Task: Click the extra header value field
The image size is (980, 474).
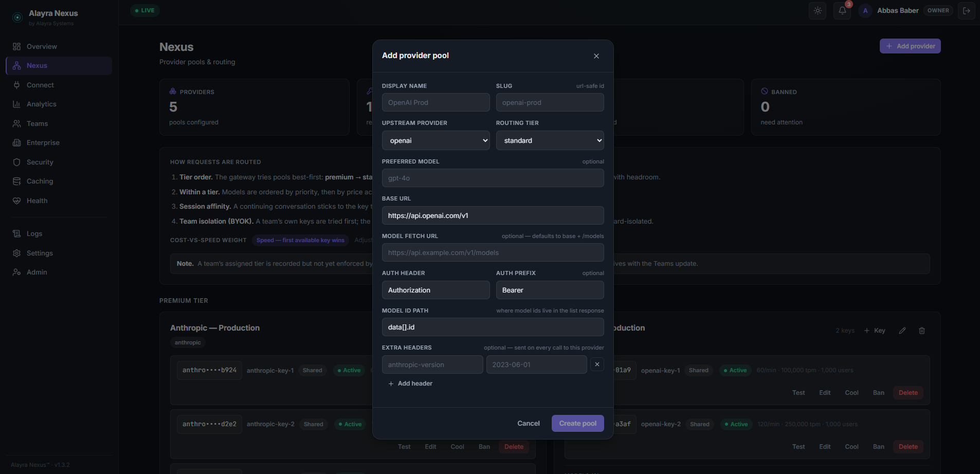Action: [537, 364]
